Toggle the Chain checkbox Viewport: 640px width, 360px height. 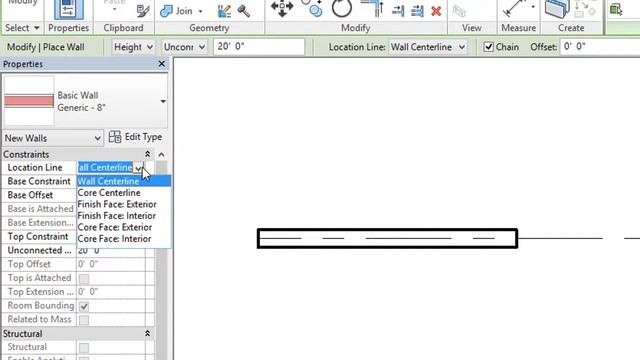489,47
